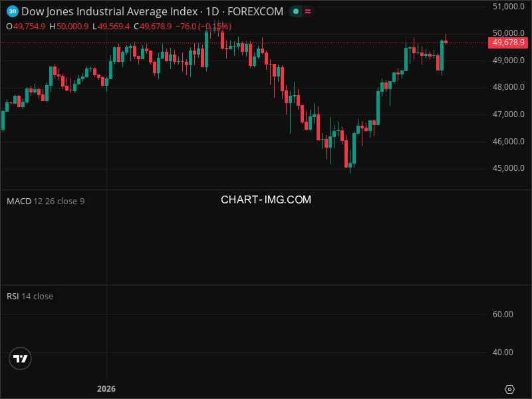The image size is (532, 399).
Task: Click the Dow Jones Industrial Average Index title
Action: [x=110, y=11]
